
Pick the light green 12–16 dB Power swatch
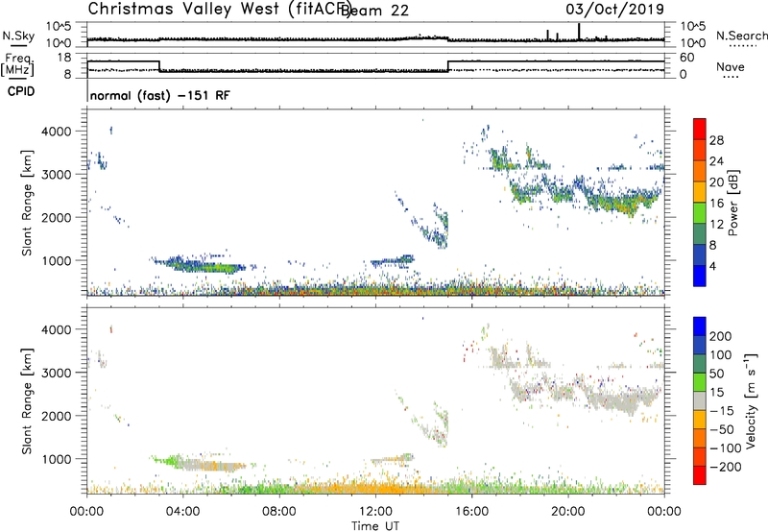pos(700,213)
